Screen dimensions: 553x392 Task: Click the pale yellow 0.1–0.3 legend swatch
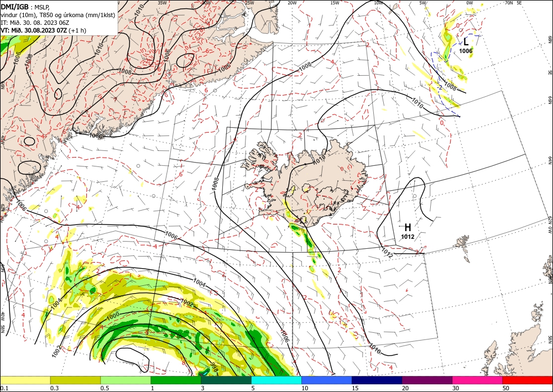25,380
